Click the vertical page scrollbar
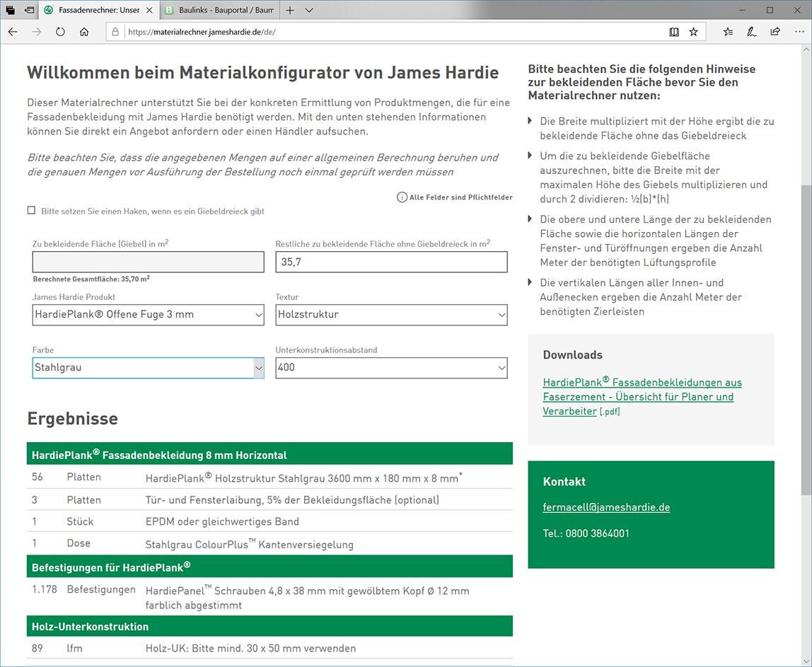The width and height of the screenshot is (812, 667). (806, 340)
